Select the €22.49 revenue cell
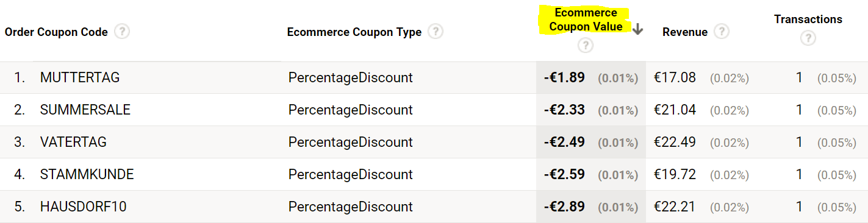 pos(675,142)
